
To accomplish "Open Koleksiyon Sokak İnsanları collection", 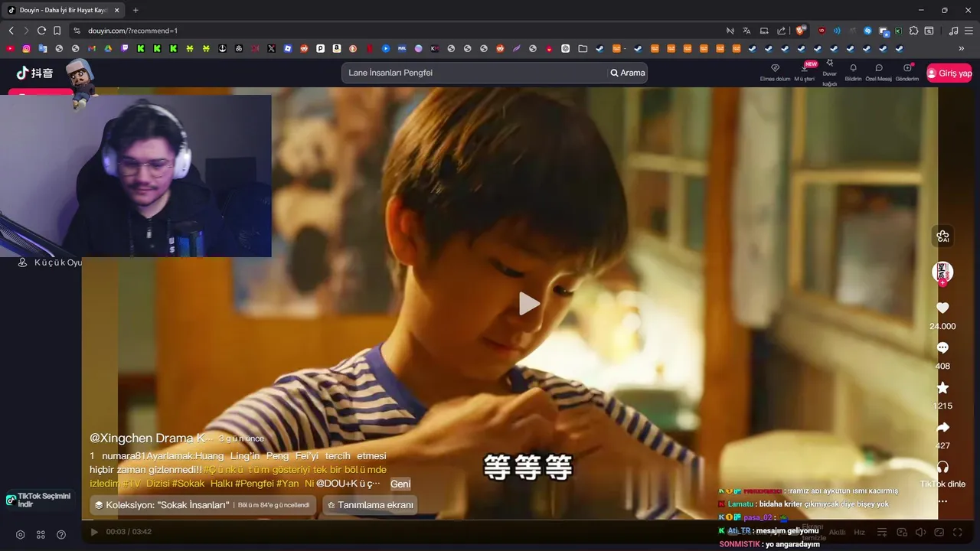I will (203, 505).
